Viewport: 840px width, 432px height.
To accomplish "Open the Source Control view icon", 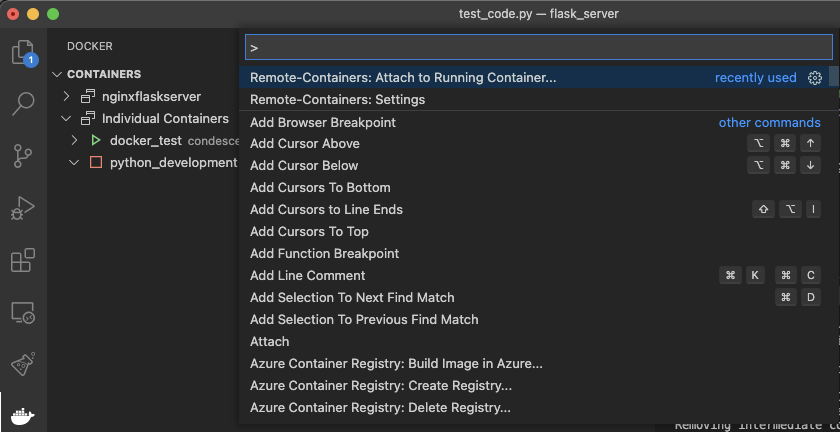I will point(23,156).
